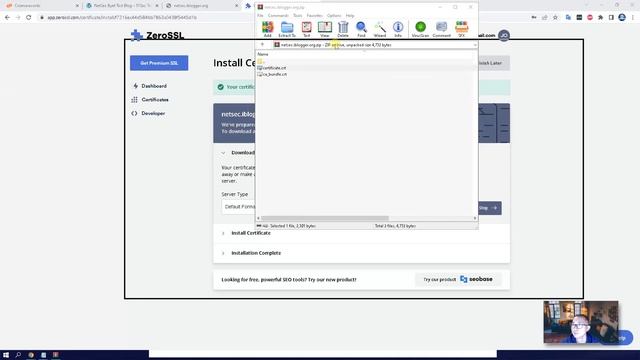Collapse the Download Certificate section chevron
The height and width of the screenshot is (360, 640).
(223, 153)
